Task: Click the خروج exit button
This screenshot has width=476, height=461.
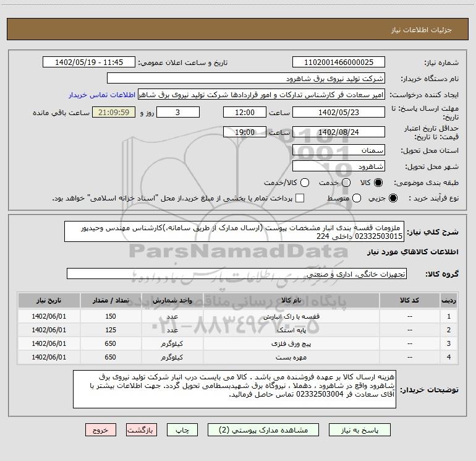Action: point(101,430)
